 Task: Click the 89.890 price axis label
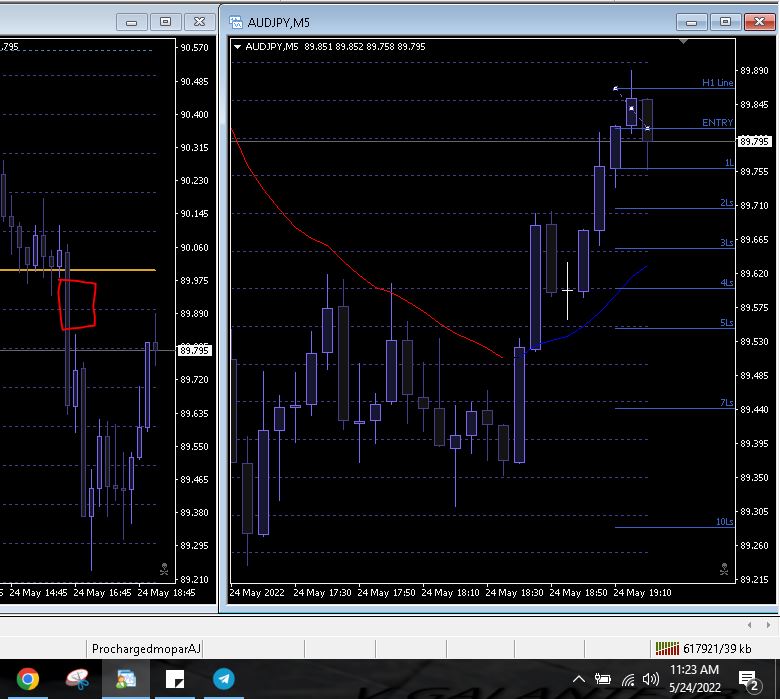[x=754, y=71]
